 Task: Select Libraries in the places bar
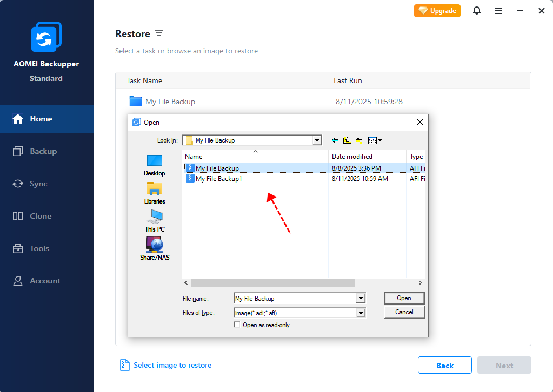[x=155, y=193]
